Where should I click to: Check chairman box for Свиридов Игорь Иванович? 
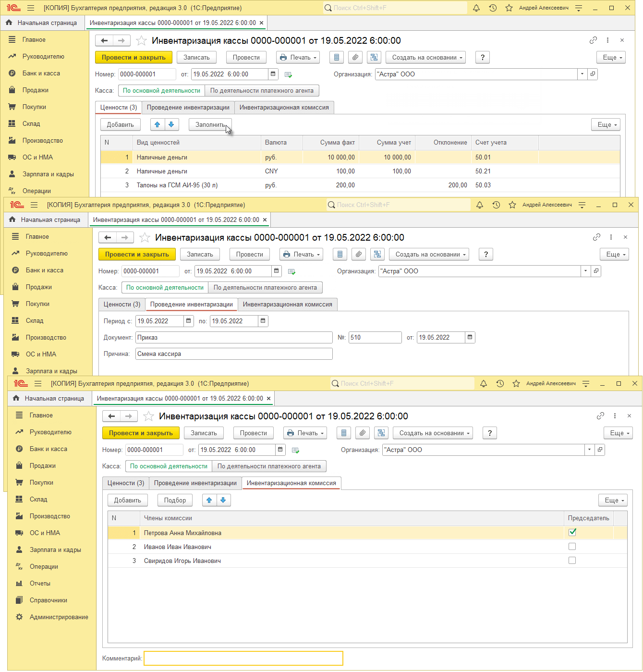click(x=572, y=561)
